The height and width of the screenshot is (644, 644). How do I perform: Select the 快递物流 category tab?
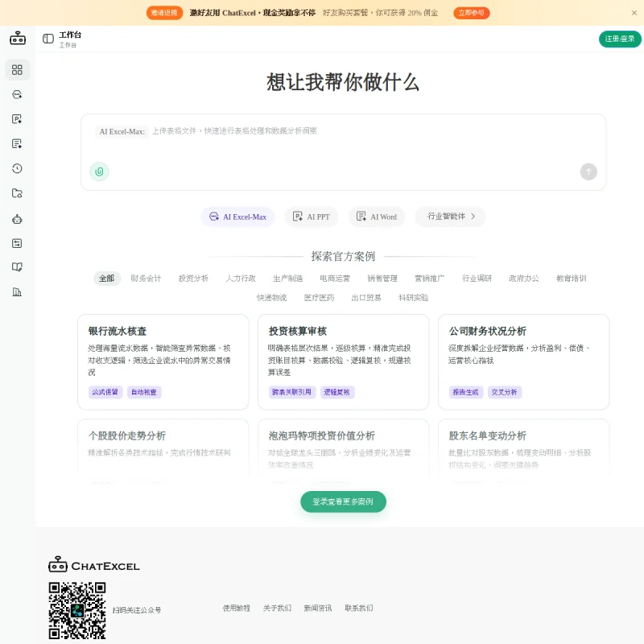pos(272,298)
